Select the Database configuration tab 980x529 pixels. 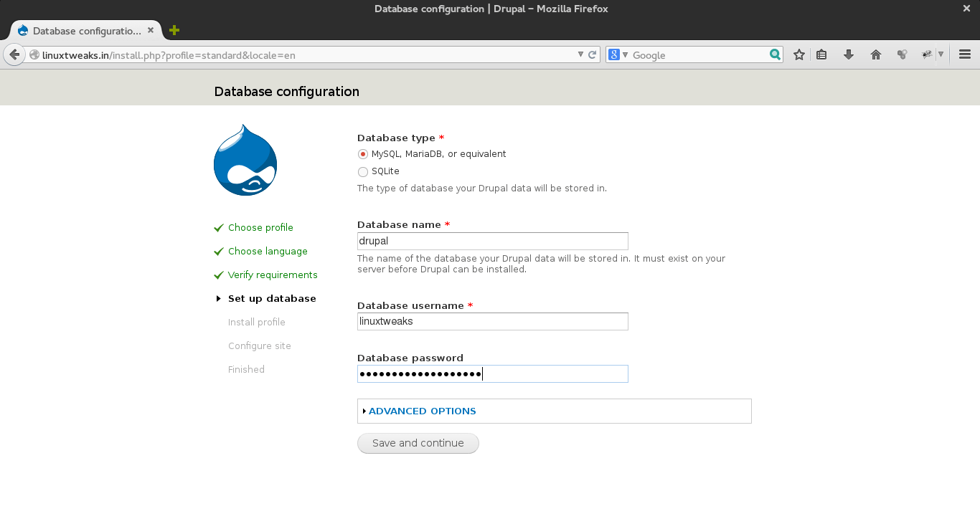point(86,31)
